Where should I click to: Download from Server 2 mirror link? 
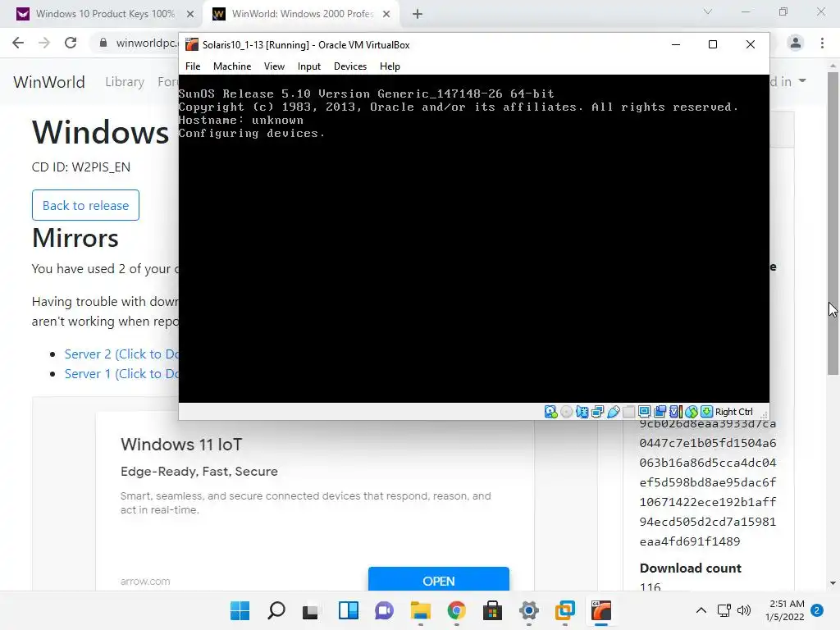click(x=121, y=354)
